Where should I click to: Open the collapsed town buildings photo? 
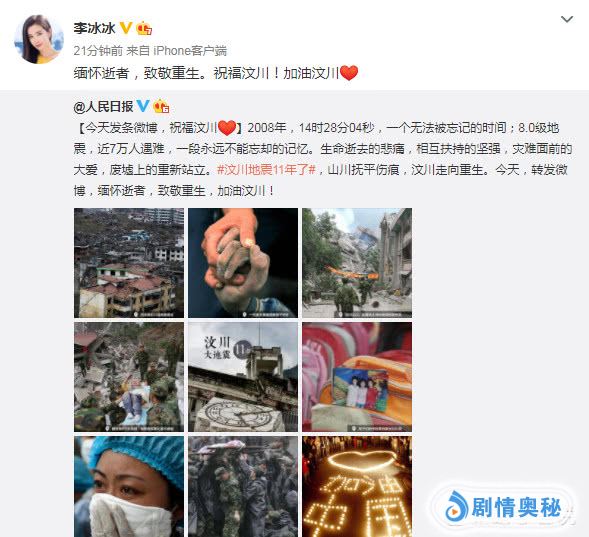point(129,263)
